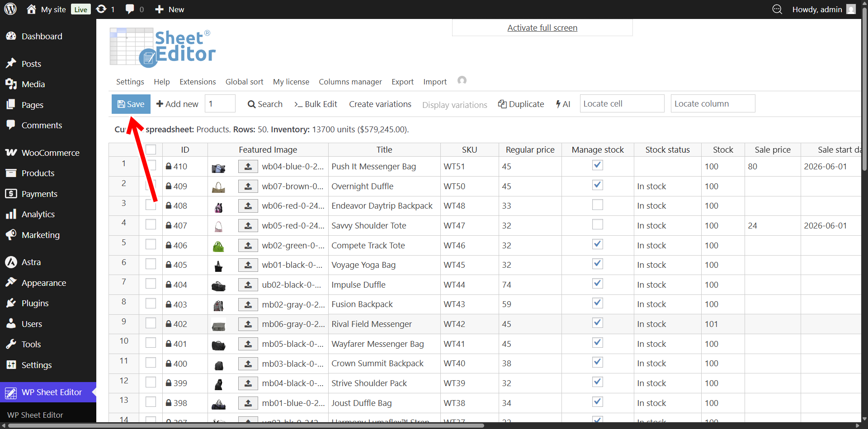Open the Analytics sidebar menu

38,214
